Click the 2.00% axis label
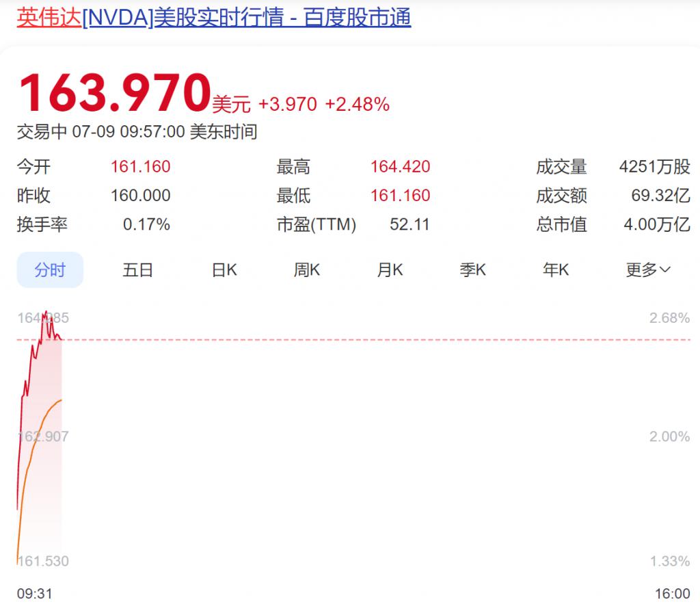This screenshot has height=604, width=700. coord(670,436)
